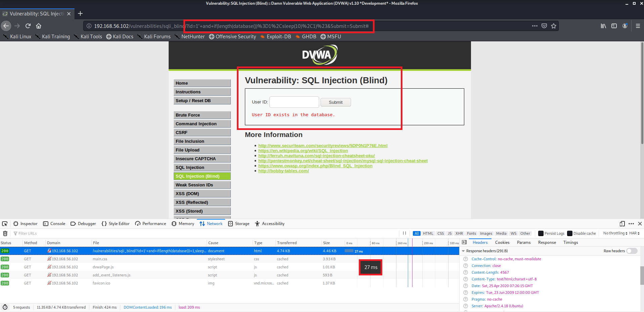Open devtools customize options menu
This screenshot has width=644, height=312.
click(631, 224)
